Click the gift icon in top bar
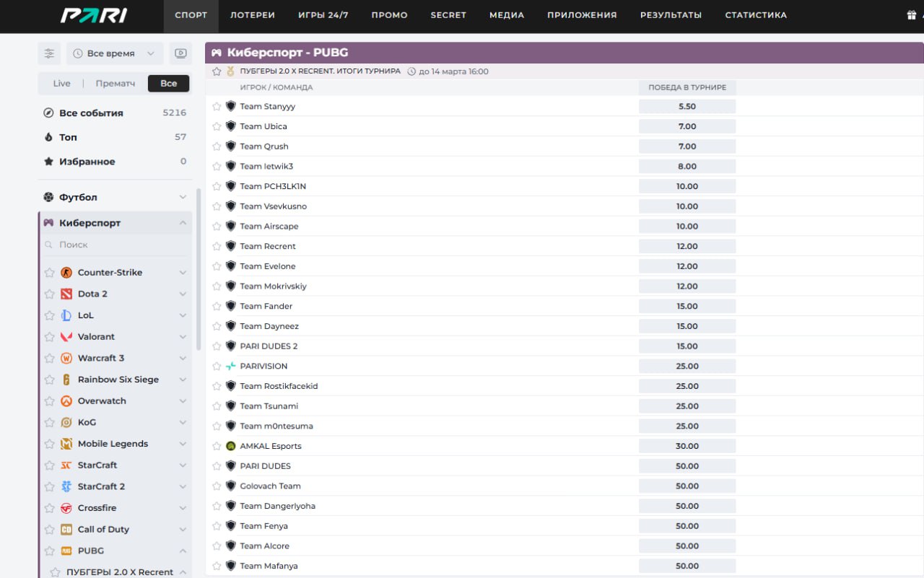The image size is (924, 578). [911, 15]
